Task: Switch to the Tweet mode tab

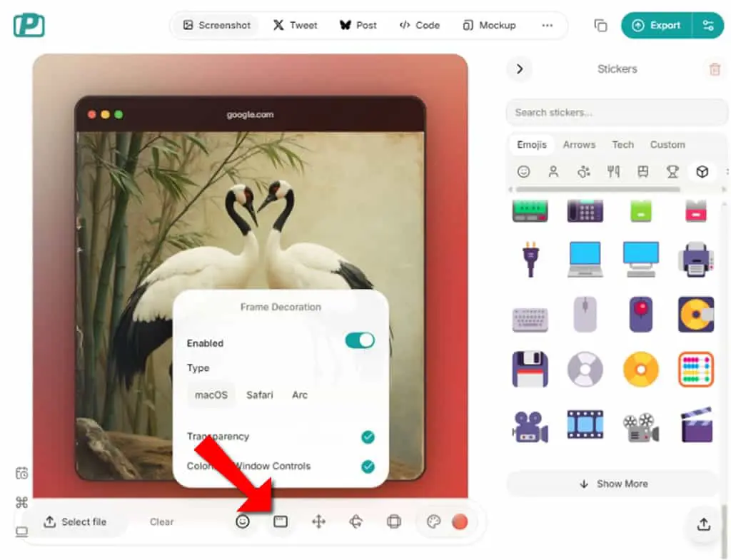Action: [x=295, y=25]
